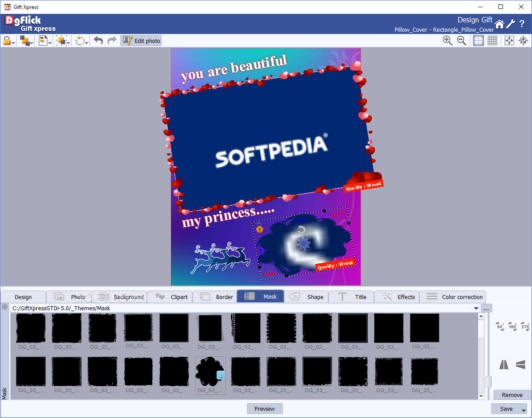Switch to the Border tab
Viewport: 532px width, 418px height.
click(x=215, y=297)
